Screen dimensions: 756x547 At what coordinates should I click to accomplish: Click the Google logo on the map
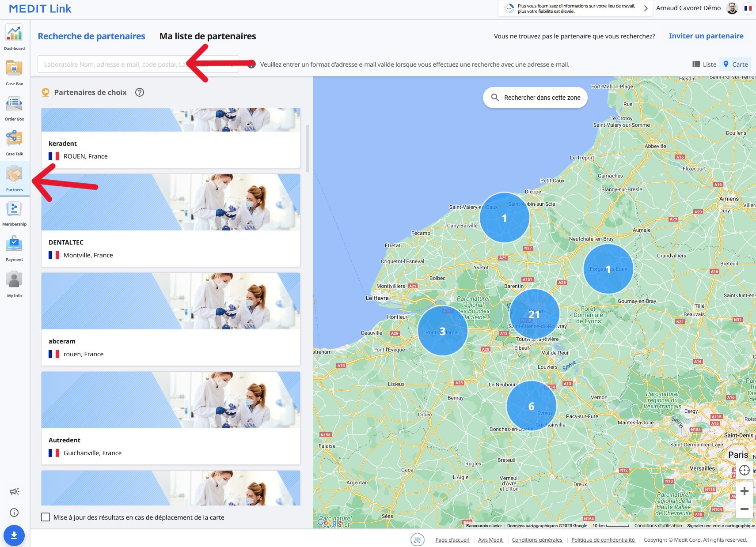[330, 523]
